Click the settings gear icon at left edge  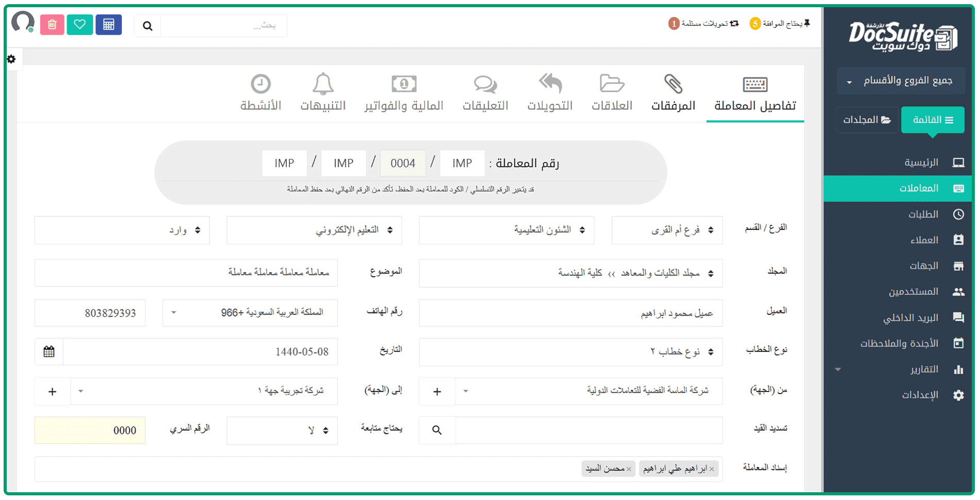point(11,59)
